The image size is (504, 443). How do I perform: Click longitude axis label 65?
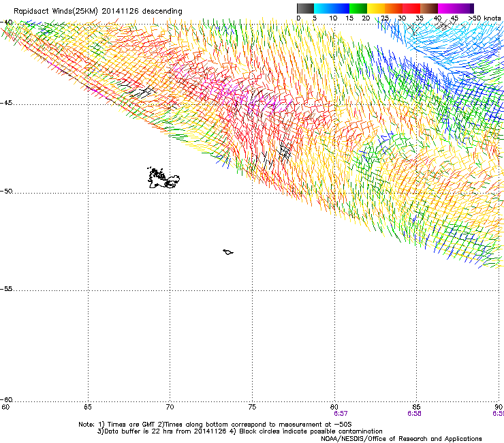[88, 407]
